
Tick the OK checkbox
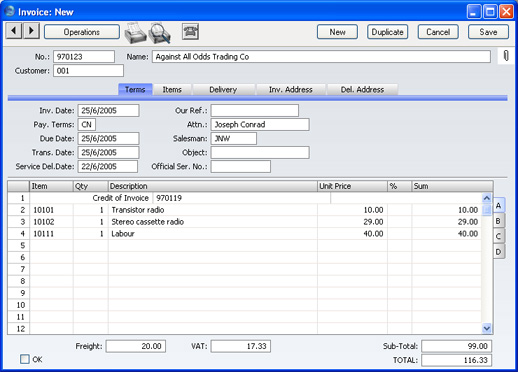25,359
